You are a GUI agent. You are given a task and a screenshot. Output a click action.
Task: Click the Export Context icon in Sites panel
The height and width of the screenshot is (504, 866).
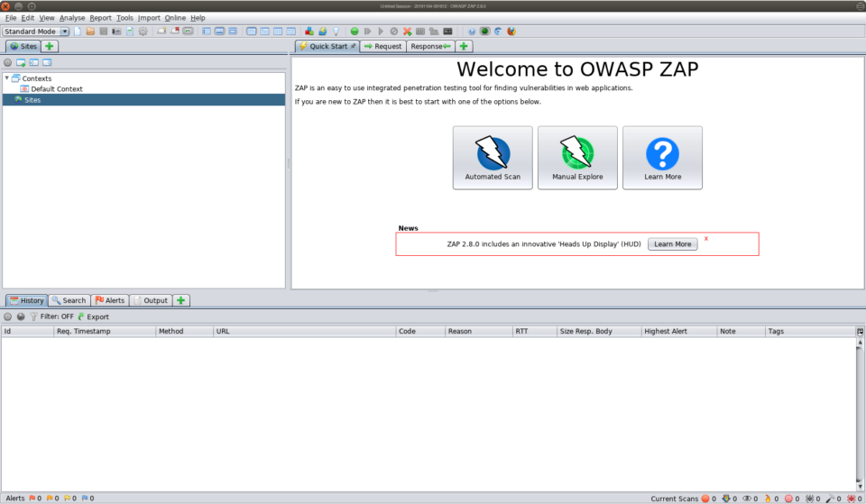48,62
